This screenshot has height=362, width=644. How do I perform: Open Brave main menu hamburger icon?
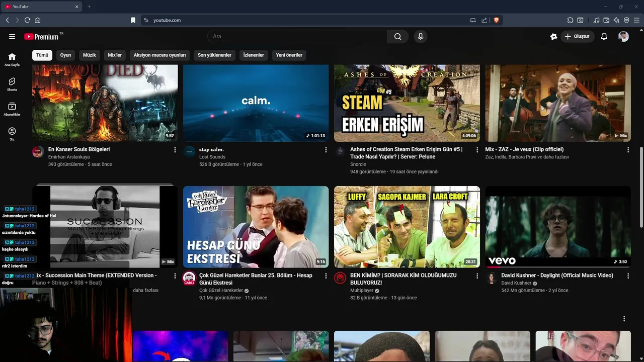click(637, 20)
